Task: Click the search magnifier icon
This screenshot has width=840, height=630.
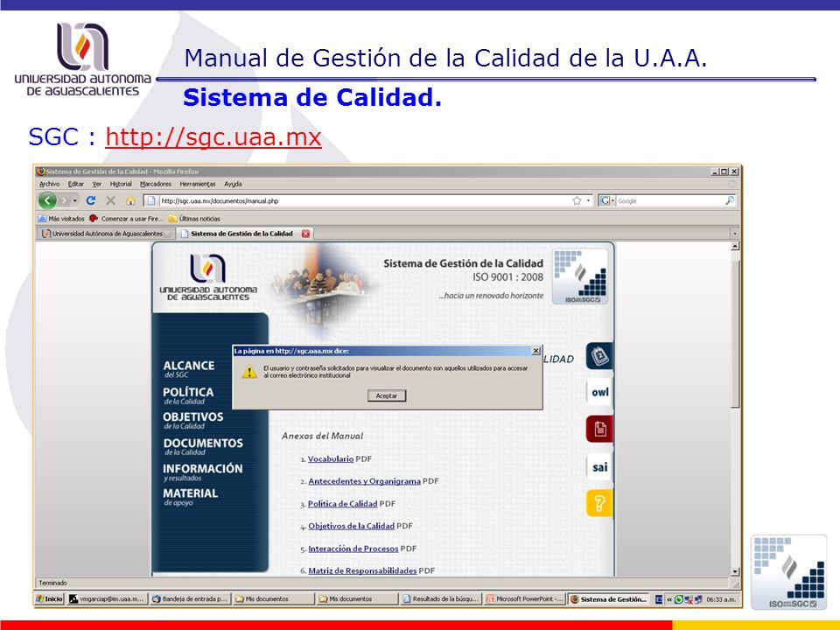Action: point(729,201)
